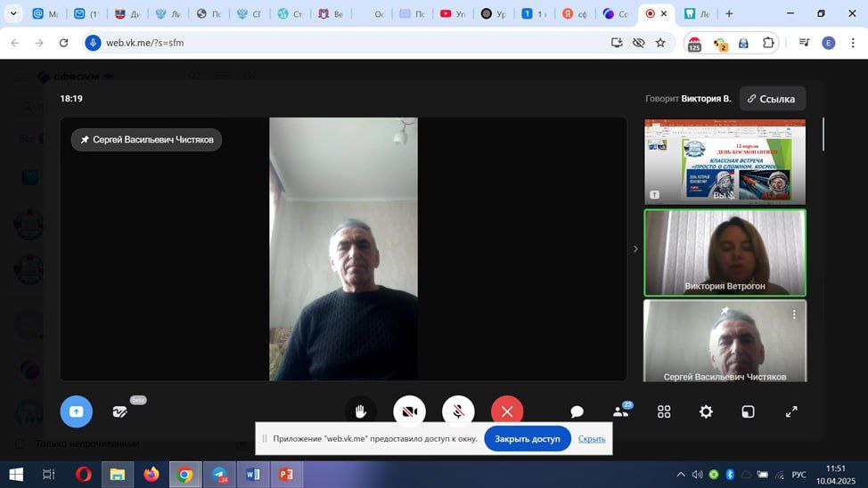The width and height of the screenshot is (868, 488).
Task: Click the screen share button
Action: pyautogui.click(x=76, y=411)
